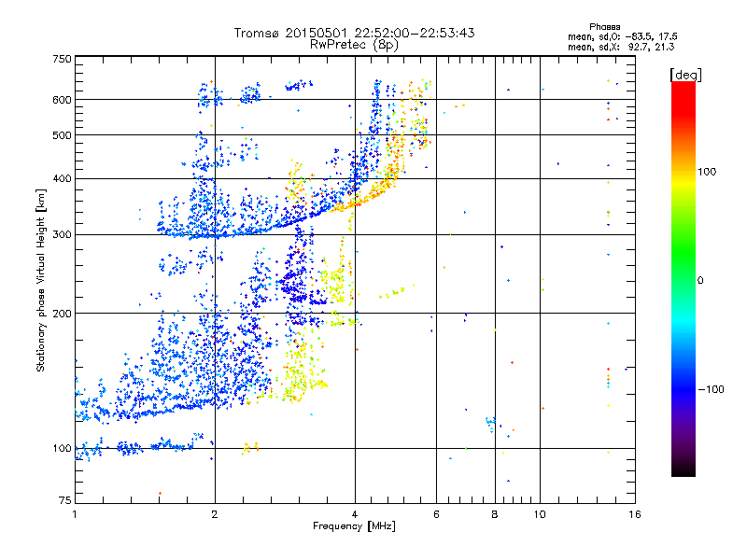Click the plot title "Tromsø 20150501 22:52:00-22:53:43"
The width and height of the screenshot is (747, 560).
click(354, 33)
